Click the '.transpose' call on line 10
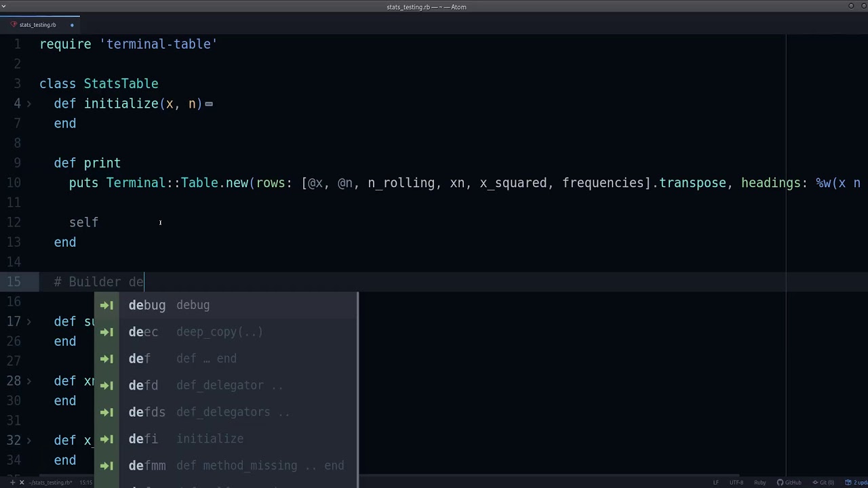The height and width of the screenshot is (488, 868). tap(689, 183)
